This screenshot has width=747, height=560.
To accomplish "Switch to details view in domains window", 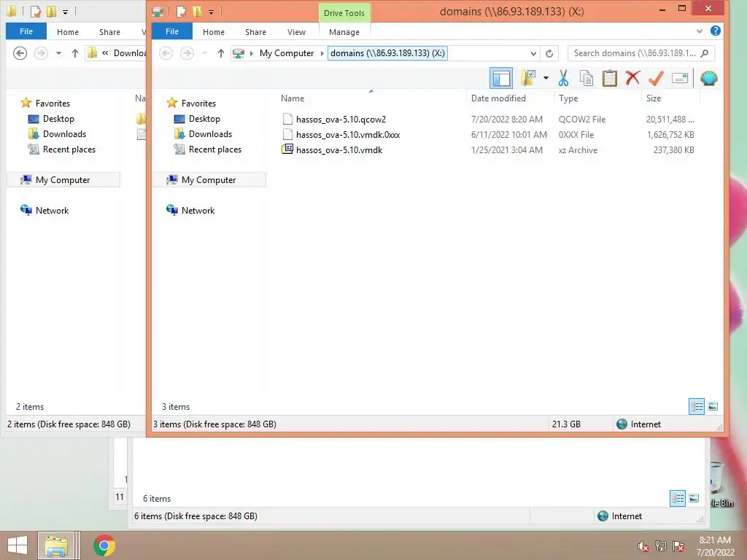I will click(697, 407).
